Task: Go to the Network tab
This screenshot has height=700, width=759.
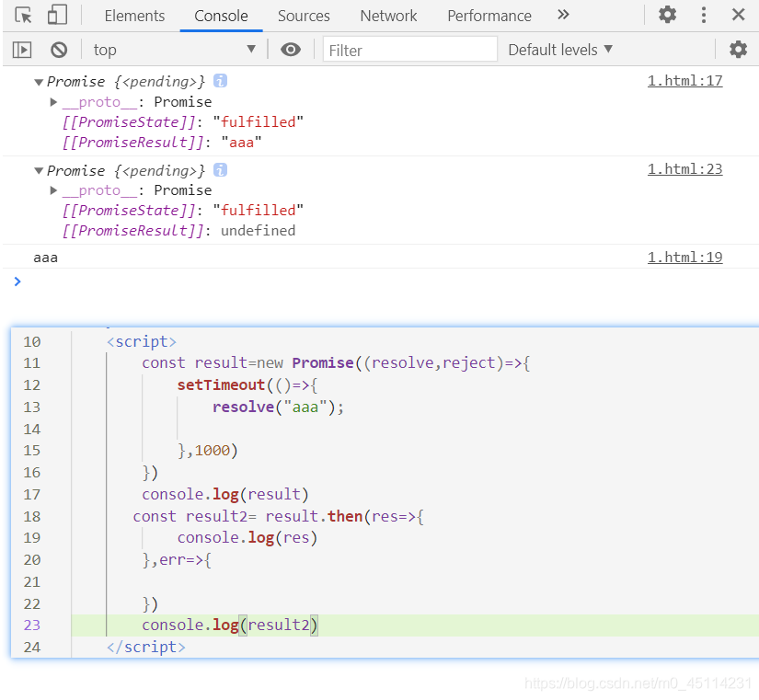Action: 388,16
